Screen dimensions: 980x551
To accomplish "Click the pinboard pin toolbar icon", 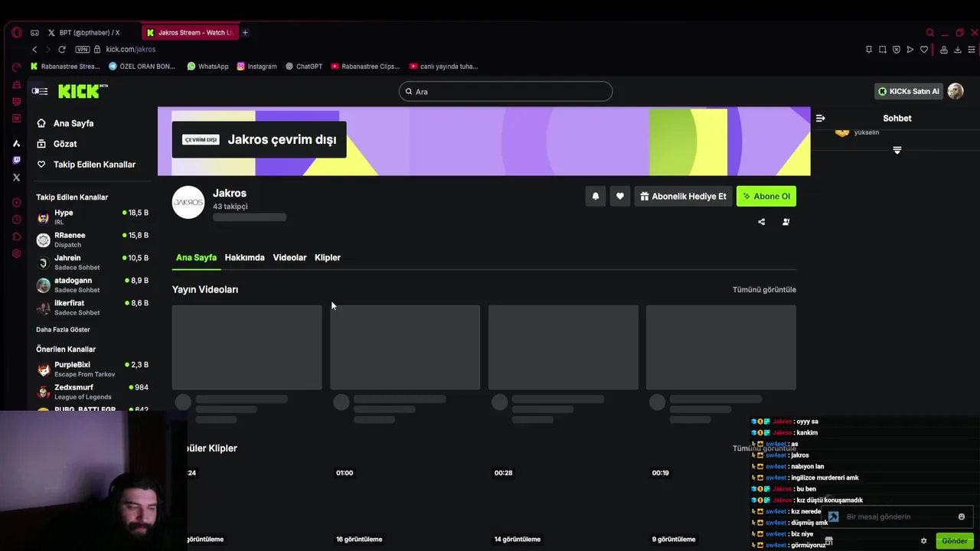I will [868, 50].
